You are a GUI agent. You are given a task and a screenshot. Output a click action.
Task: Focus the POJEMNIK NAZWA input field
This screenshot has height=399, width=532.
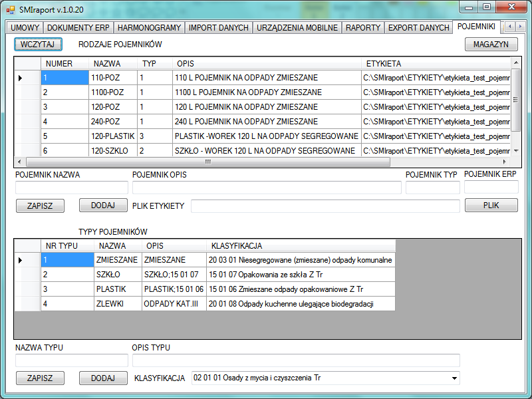pyautogui.click(x=72, y=188)
